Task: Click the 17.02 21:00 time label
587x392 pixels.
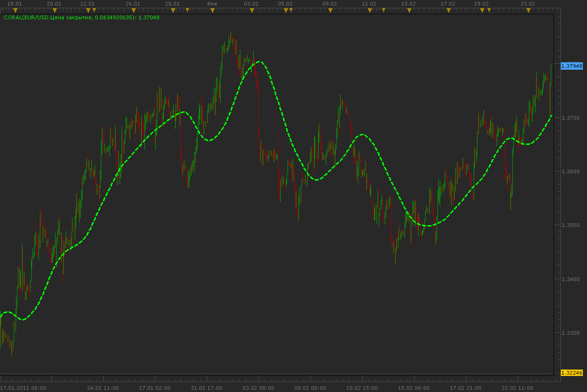Action: 466,388
